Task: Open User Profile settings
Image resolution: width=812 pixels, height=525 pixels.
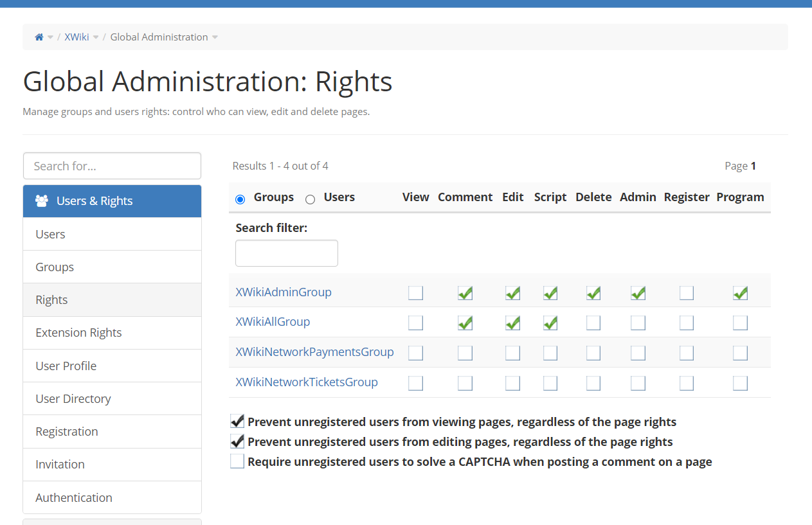Action: click(x=112, y=366)
